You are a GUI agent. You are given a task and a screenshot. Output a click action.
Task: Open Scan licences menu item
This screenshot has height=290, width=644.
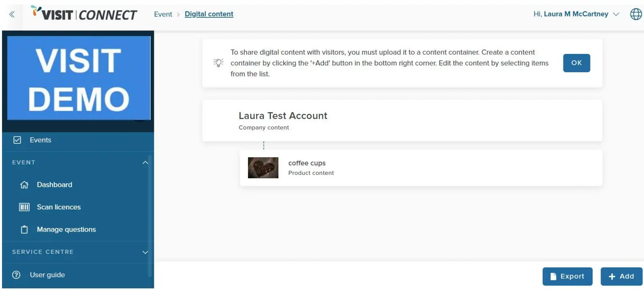pos(59,207)
